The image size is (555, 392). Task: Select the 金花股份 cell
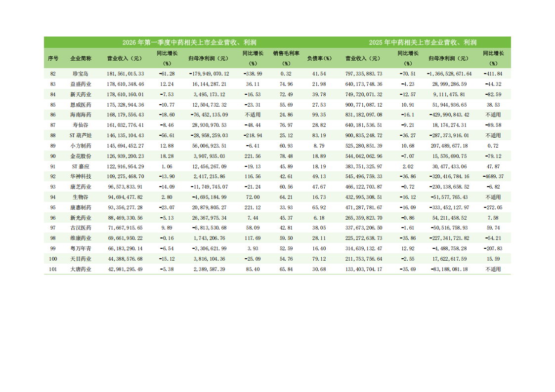pyautogui.click(x=81, y=156)
